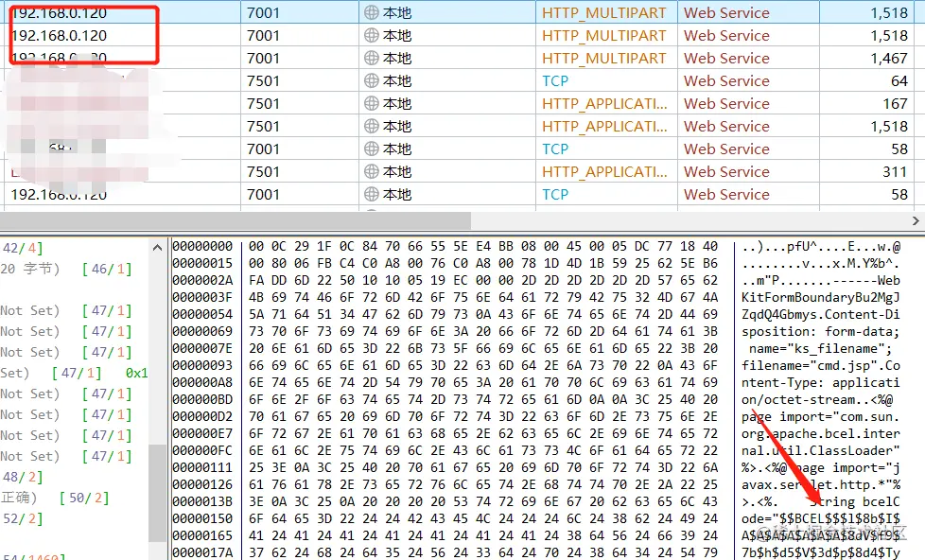This screenshot has height=560, width=925.
Task: Click ASCII text "on/octet-stream..<%@"
Action: (817, 399)
